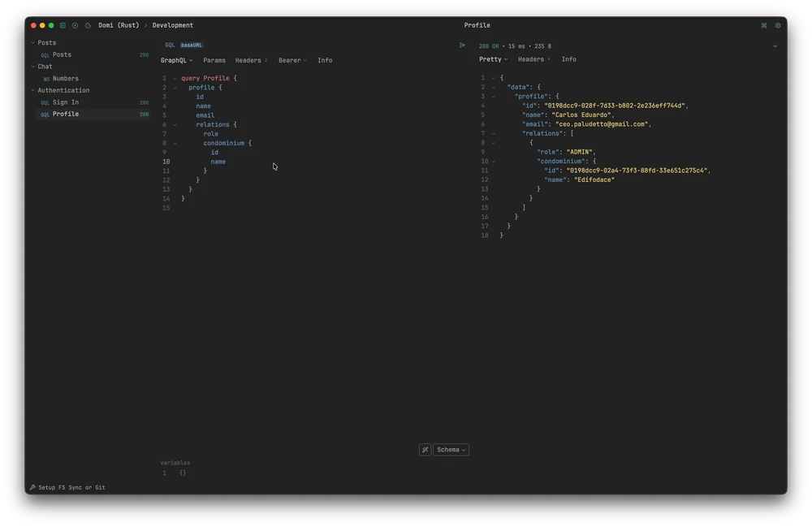Click the GQL method tag beside baseURL
The image size is (812, 527).
(x=170, y=45)
